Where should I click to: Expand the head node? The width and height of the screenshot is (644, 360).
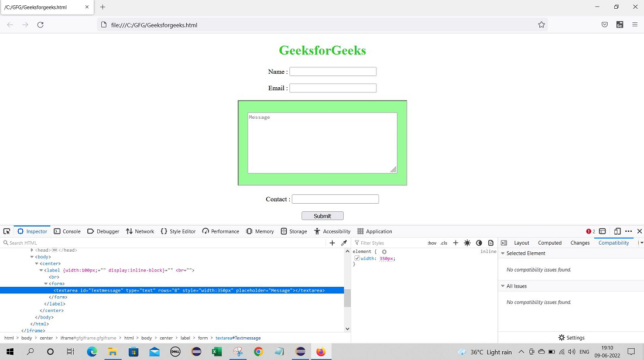click(32, 250)
